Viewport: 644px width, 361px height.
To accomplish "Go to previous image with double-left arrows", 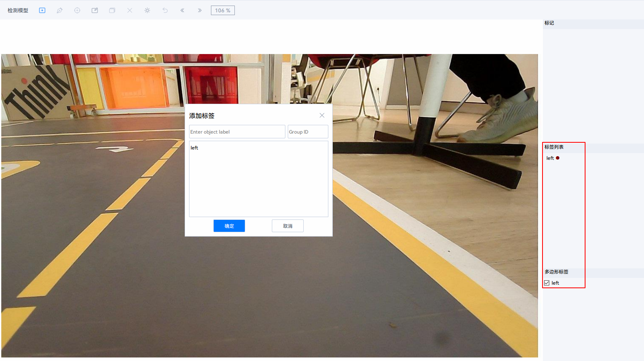I will [x=182, y=10].
